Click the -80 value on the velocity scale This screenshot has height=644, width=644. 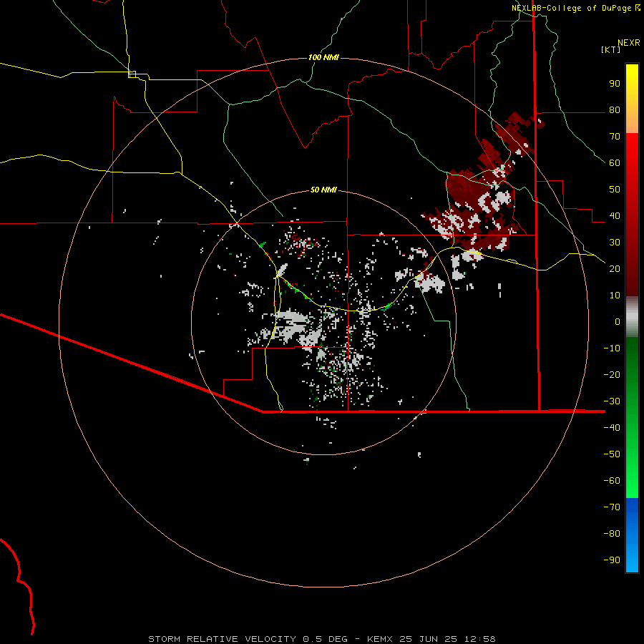point(612,534)
